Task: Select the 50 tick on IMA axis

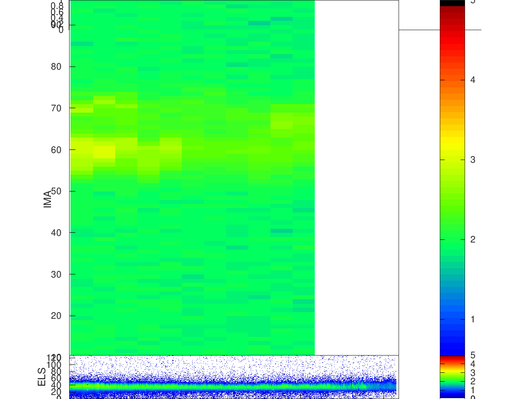Action: 56,191
